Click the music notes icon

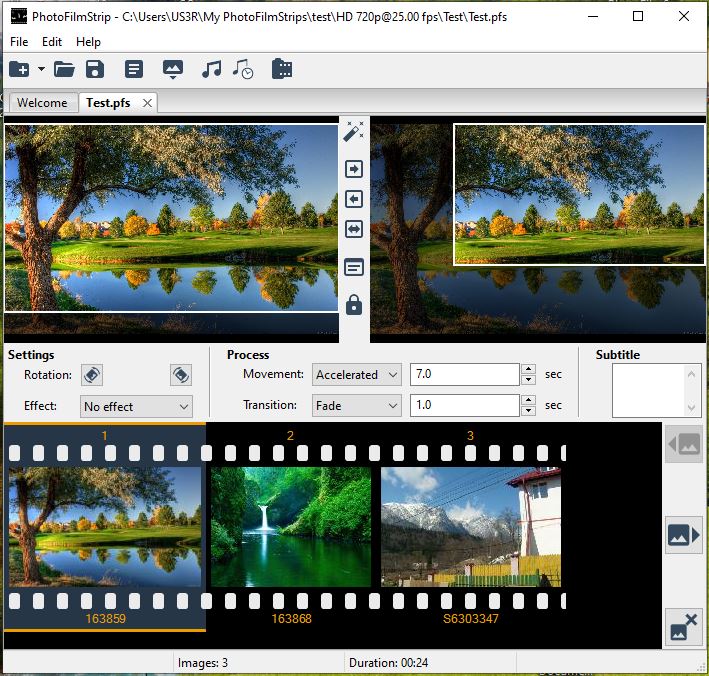(211, 69)
